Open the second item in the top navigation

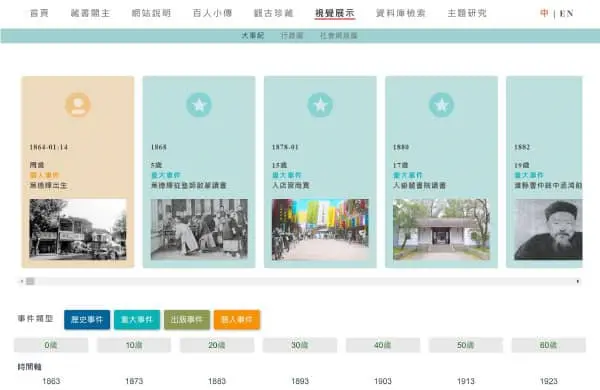90,13
